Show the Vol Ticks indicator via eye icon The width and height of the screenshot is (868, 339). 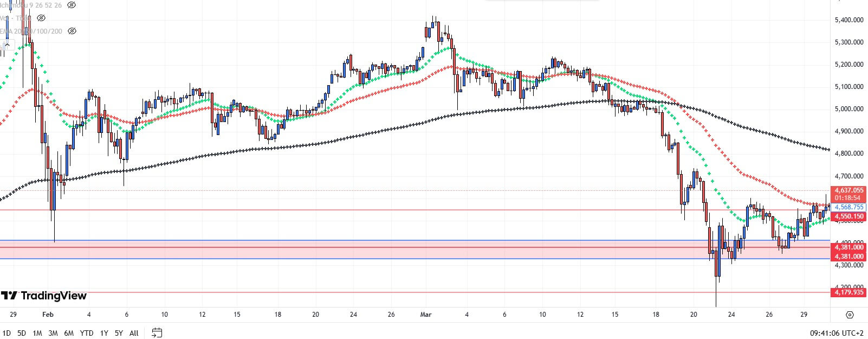41,18
